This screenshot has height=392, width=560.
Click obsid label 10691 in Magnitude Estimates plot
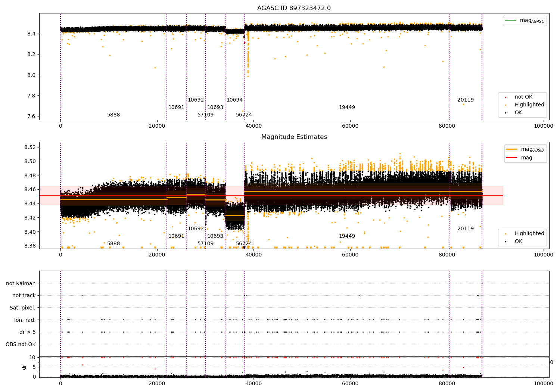[176, 236]
